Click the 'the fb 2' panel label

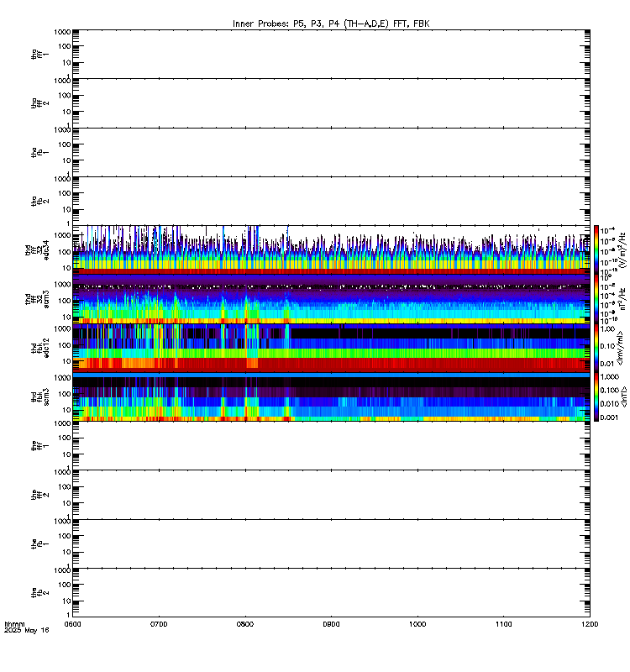tap(39, 593)
